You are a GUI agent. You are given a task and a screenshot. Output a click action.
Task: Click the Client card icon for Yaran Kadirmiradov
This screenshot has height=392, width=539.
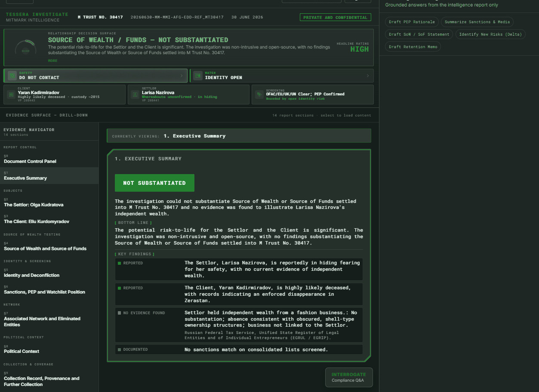pyautogui.click(x=11, y=94)
